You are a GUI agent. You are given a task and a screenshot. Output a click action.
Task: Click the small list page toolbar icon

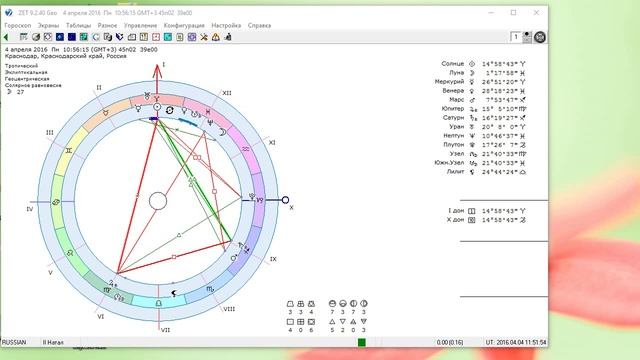180,37
